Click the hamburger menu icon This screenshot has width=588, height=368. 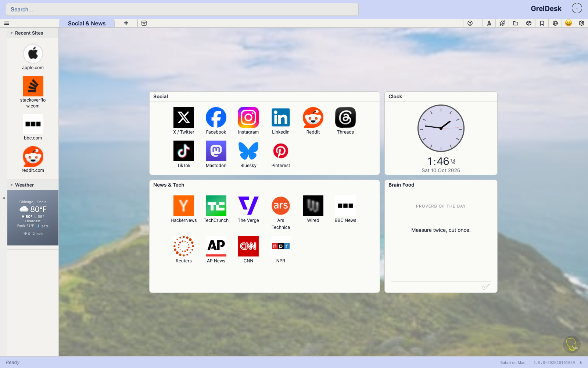pos(7,23)
